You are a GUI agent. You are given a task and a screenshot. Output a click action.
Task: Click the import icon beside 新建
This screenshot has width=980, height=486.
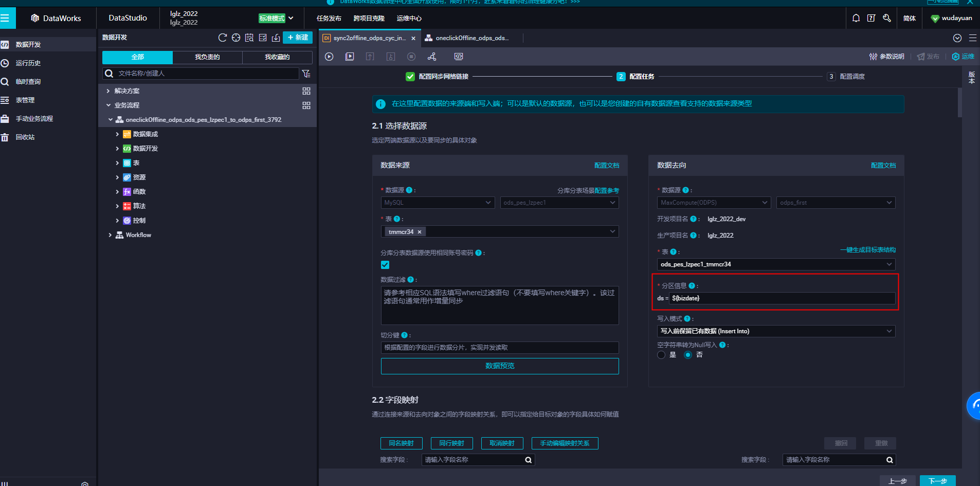(x=276, y=38)
